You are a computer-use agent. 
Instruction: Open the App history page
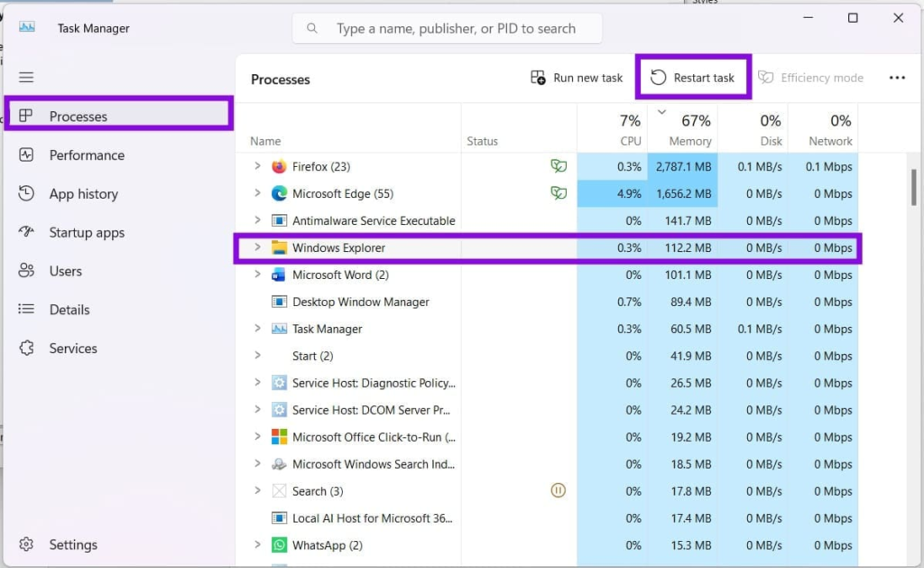pos(119,193)
